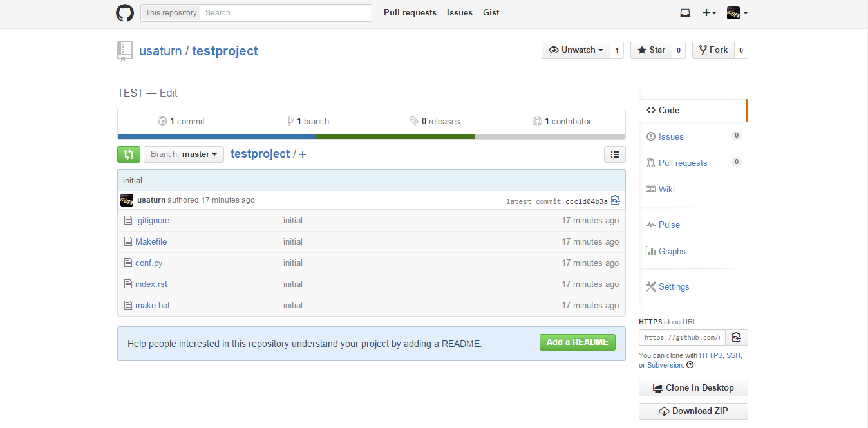Copy the commit SHA ccc1d04b3a to clipboard
868x428 pixels.
[616, 200]
